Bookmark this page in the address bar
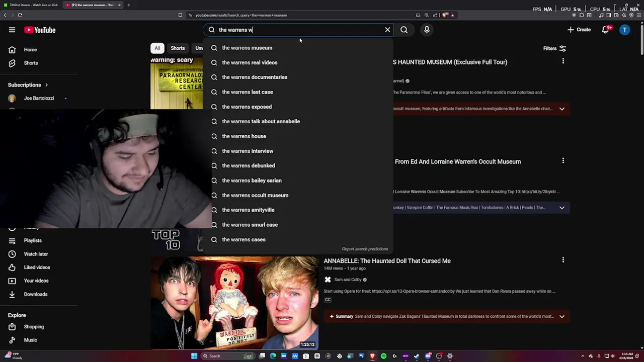Screen dimensions: 644x362 tap(180, 15)
